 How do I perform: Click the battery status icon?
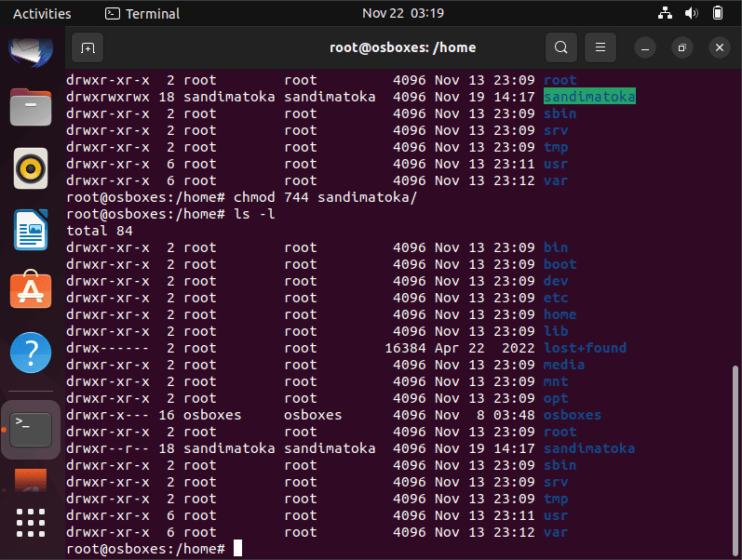tap(718, 13)
